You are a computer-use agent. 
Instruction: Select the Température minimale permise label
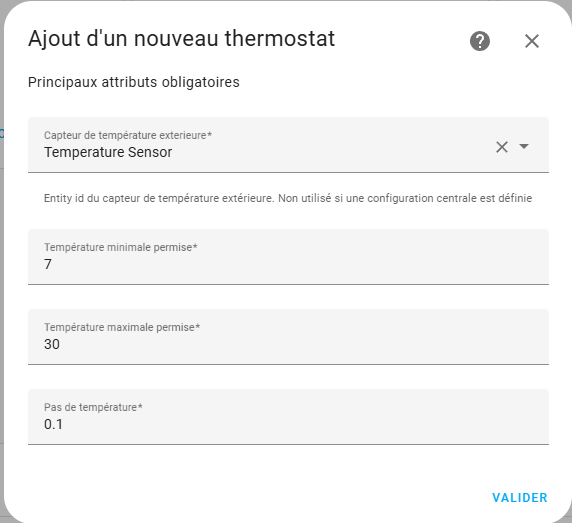121,247
